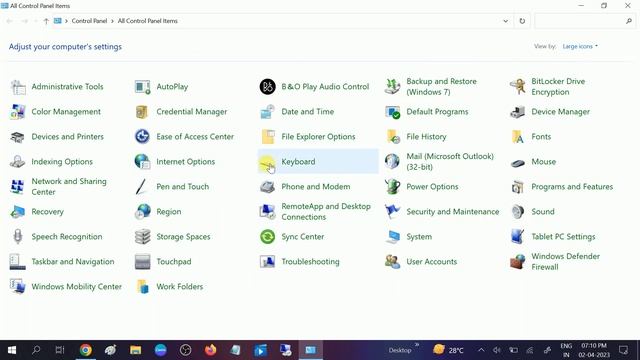This screenshot has height=360, width=640.
Task: Open the Devices and Printers icon
Action: [18, 137]
